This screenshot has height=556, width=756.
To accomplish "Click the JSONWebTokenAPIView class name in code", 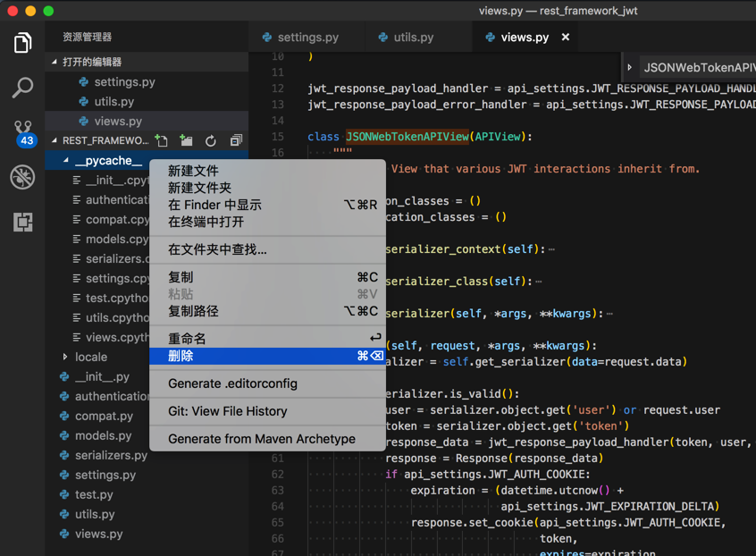I will (407, 137).
